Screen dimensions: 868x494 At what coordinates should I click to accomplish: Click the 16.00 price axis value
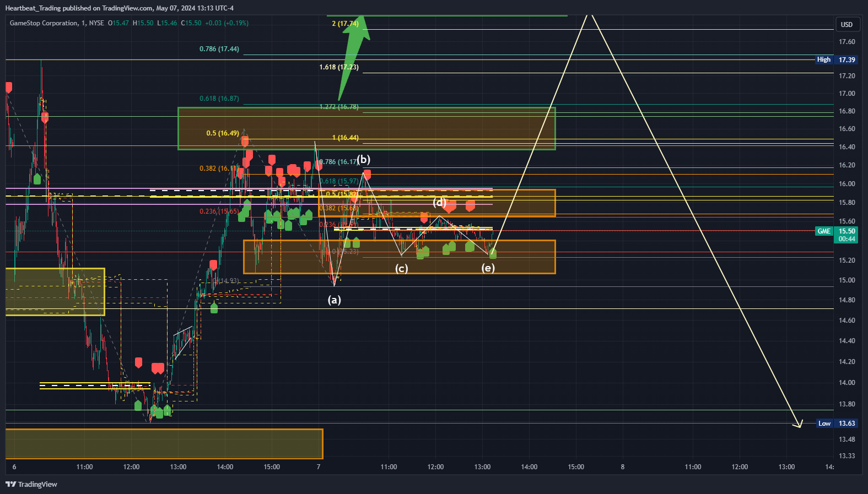click(847, 184)
